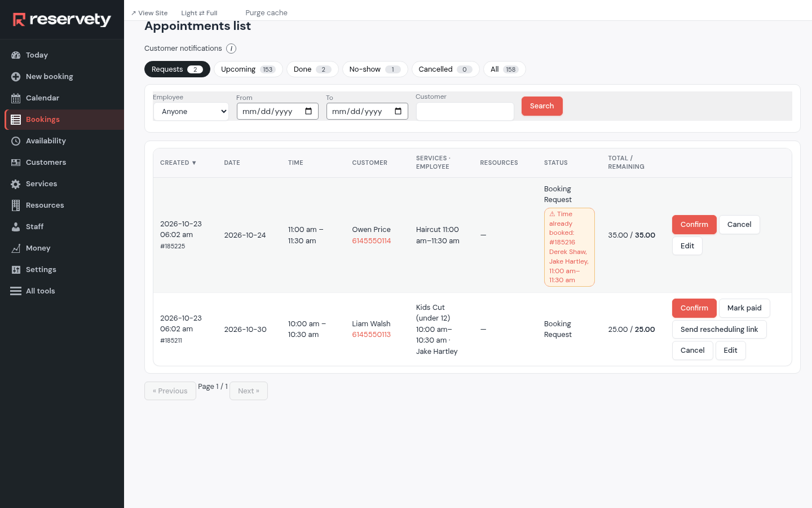Toggle Light / Full mode link
The image size is (812, 508).
point(199,13)
